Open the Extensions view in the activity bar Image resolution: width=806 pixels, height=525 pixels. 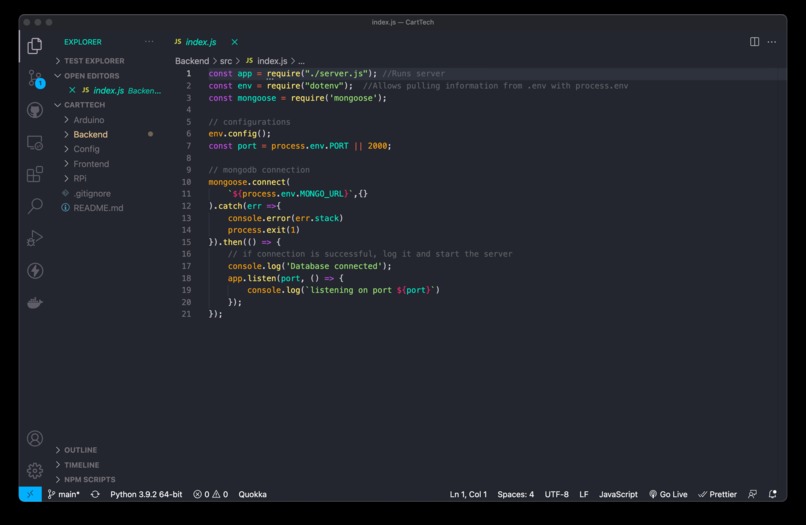click(34, 174)
